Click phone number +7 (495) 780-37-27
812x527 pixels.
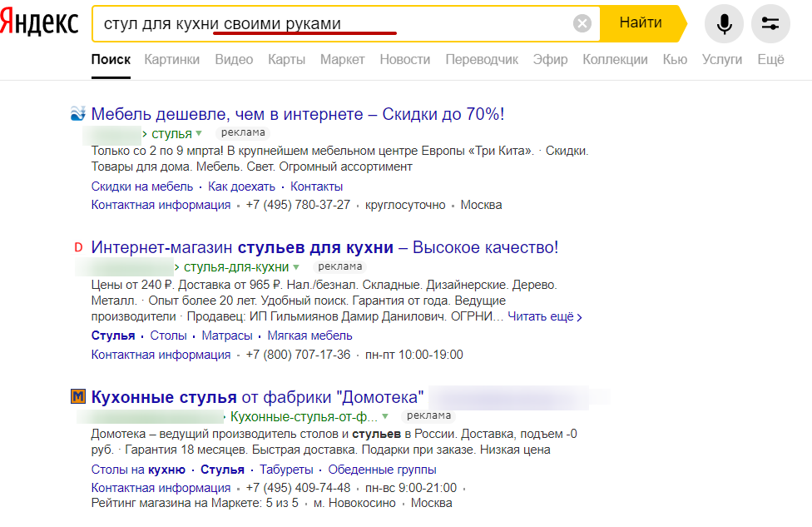pyautogui.click(x=298, y=205)
